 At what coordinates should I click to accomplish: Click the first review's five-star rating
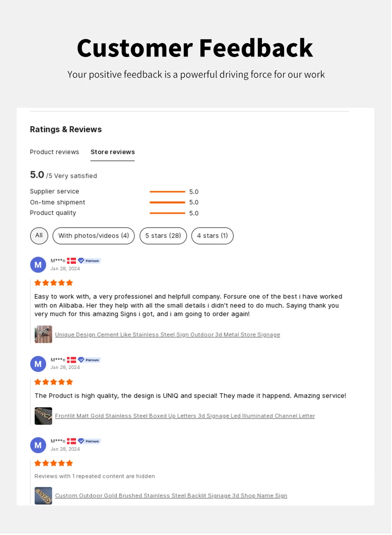tap(54, 283)
